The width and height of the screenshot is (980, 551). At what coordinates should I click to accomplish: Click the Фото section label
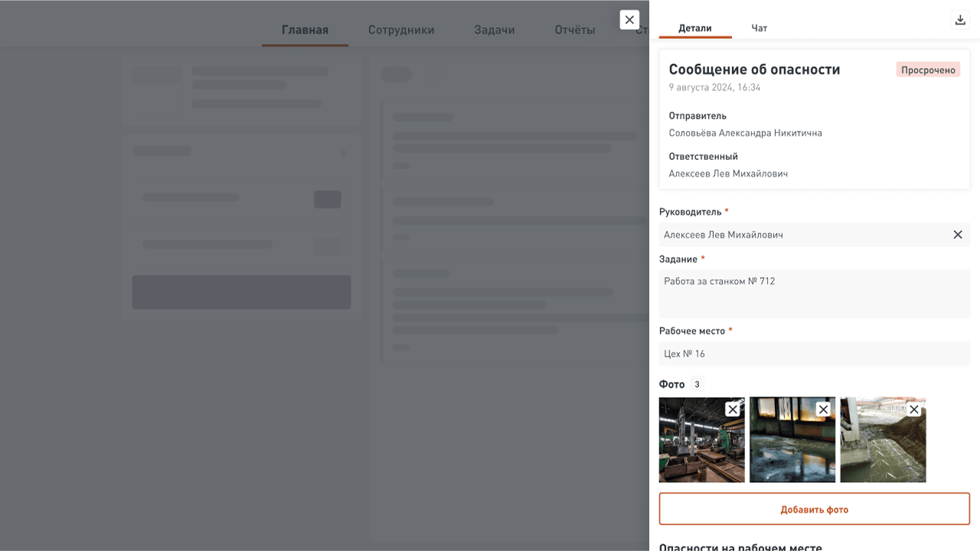click(x=671, y=384)
